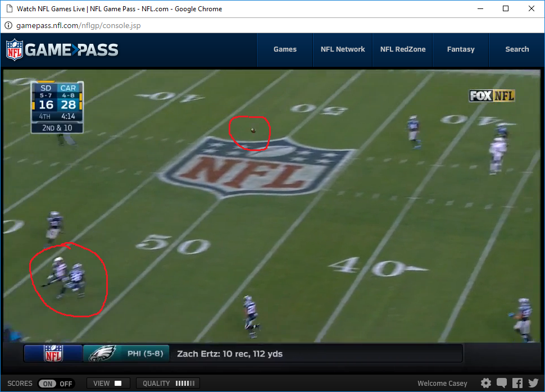Viewport: 545px width, 392px height.
Task: Open the chat bubble icon
Action: point(502,383)
